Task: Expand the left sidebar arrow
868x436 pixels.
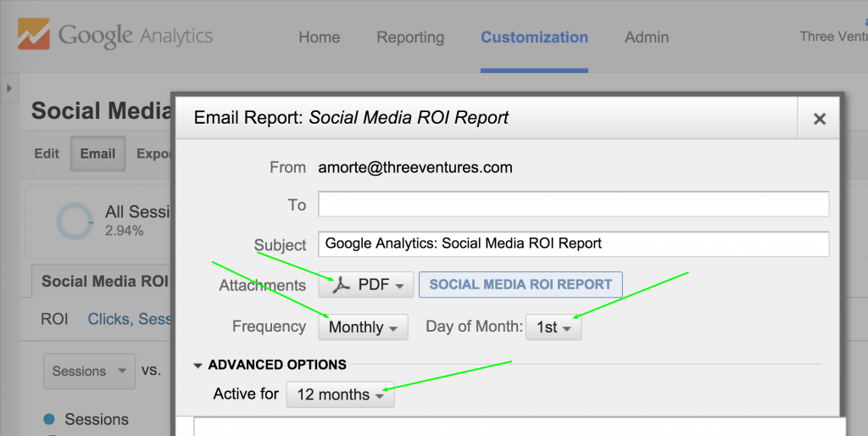Action: coord(8,88)
